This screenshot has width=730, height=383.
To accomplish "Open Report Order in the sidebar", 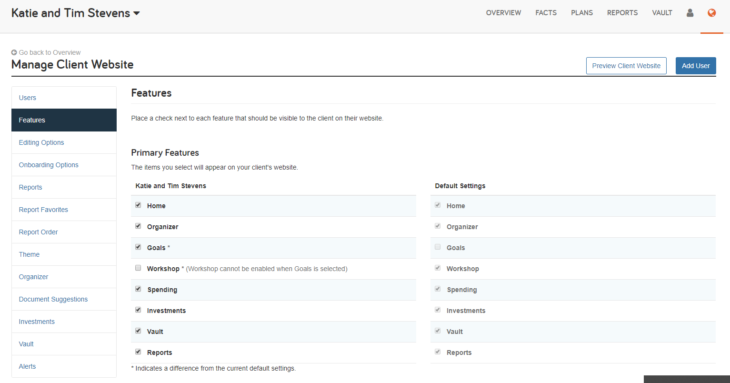I will pos(64,232).
